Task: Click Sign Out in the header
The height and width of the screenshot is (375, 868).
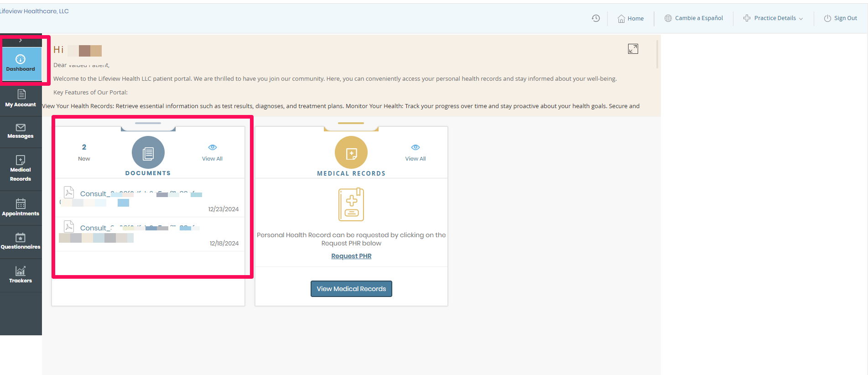Action: point(841,18)
